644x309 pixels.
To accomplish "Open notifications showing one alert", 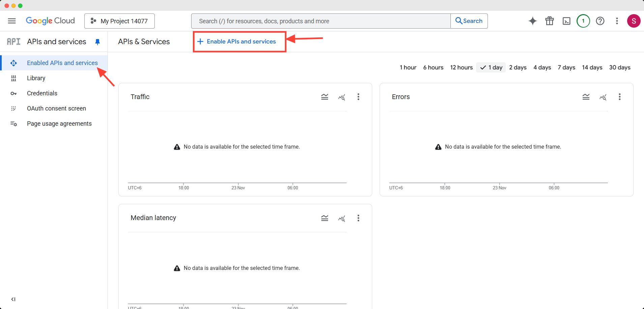I will (x=583, y=21).
